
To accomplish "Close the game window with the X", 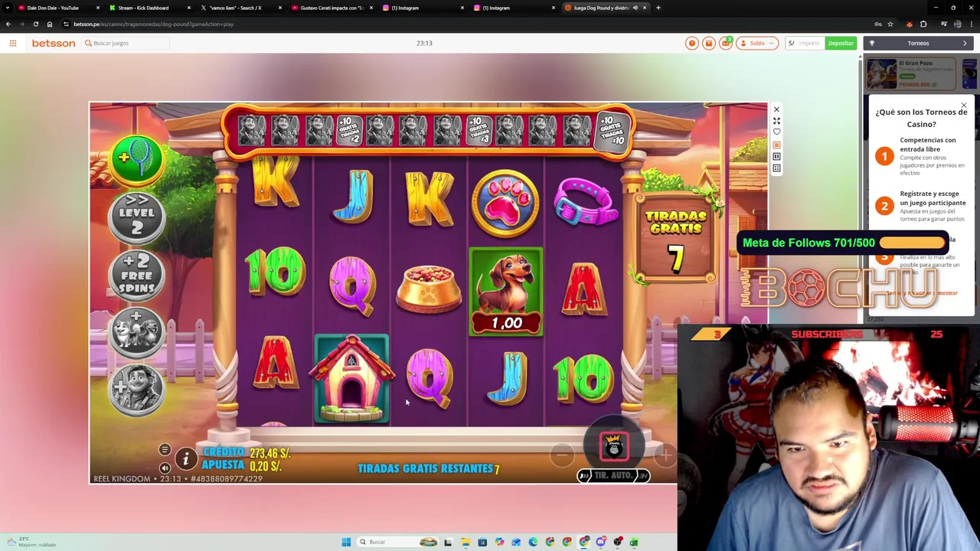I will pyautogui.click(x=776, y=109).
